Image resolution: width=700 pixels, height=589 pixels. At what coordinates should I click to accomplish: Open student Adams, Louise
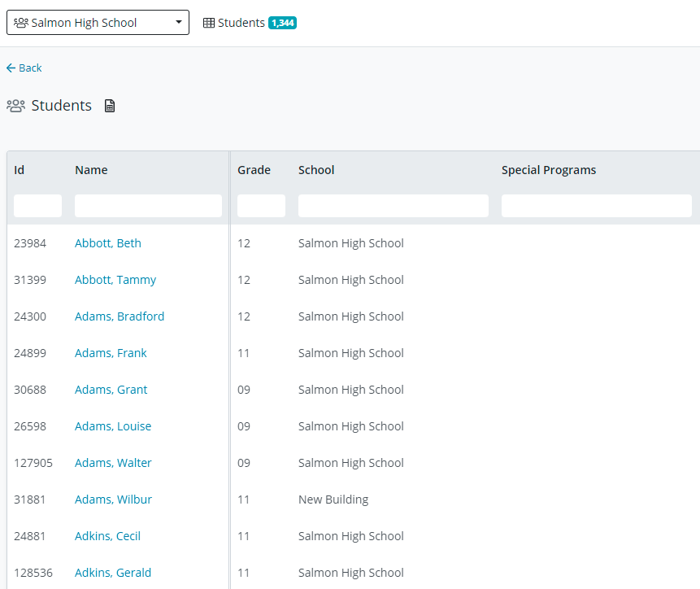pyautogui.click(x=113, y=426)
